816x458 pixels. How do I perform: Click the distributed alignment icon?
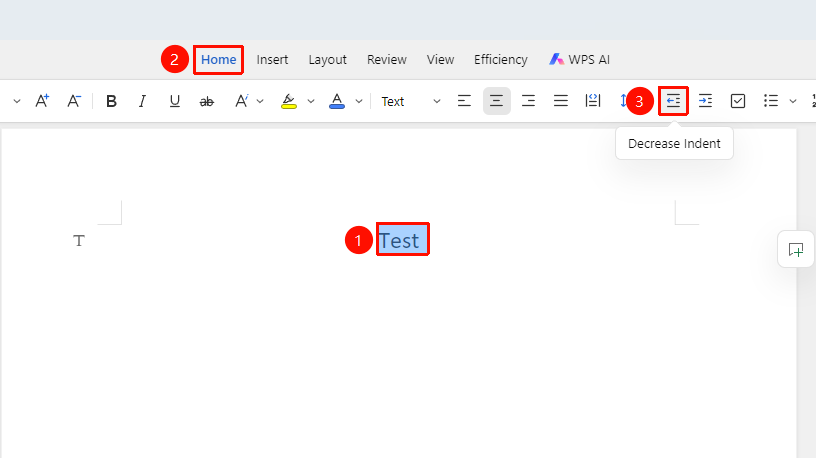[x=593, y=101]
